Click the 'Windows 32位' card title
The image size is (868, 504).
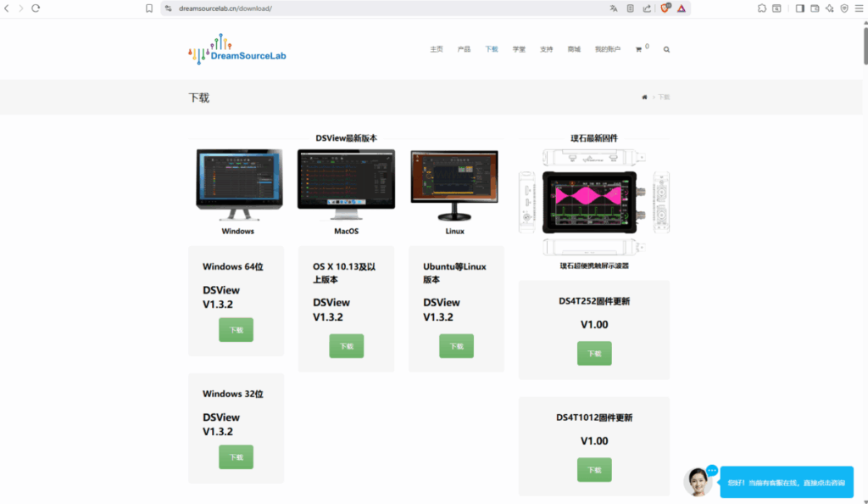coord(233,394)
